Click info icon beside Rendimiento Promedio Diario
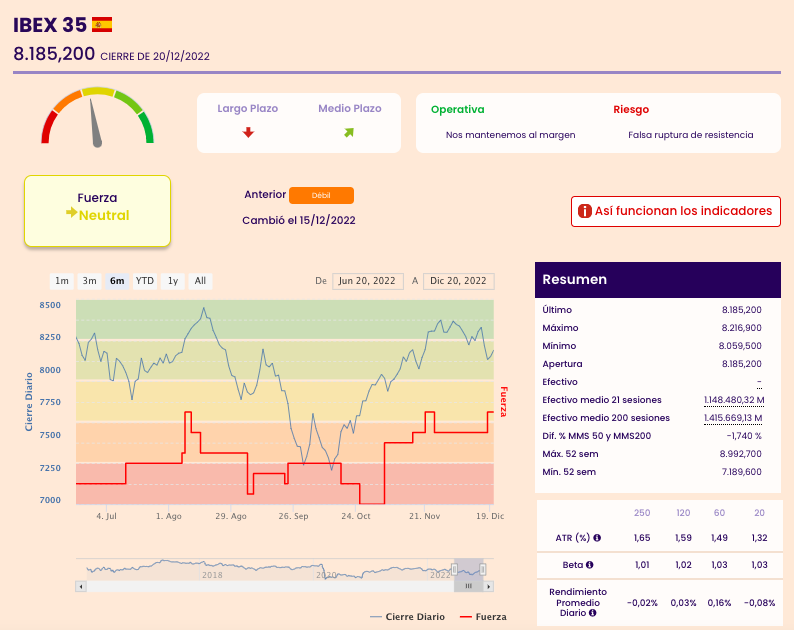 coord(592,613)
